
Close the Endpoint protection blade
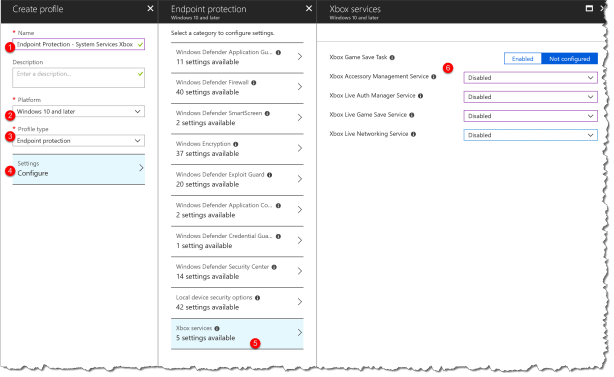point(309,8)
